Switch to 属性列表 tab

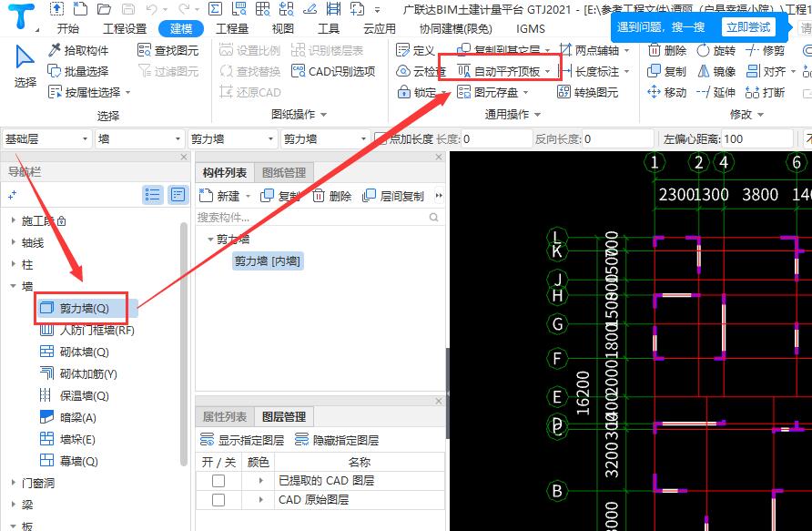[x=225, y=417]
